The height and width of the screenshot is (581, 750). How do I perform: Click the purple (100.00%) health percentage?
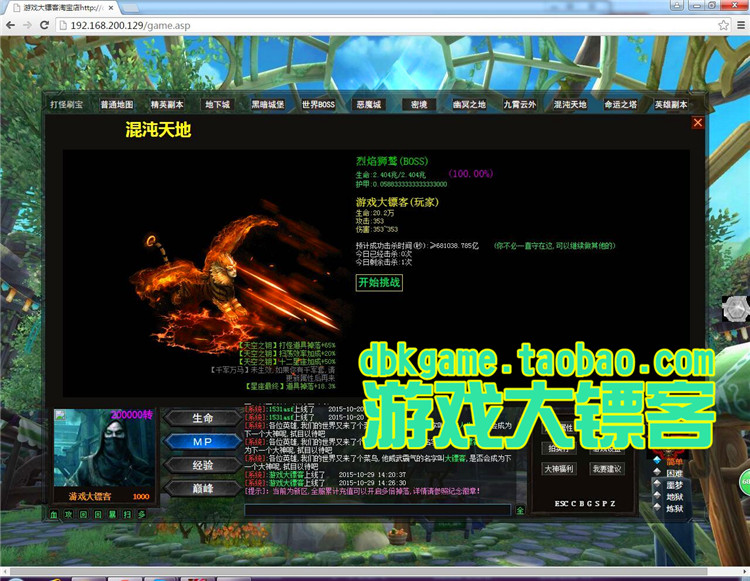click(x=471, y=174)
